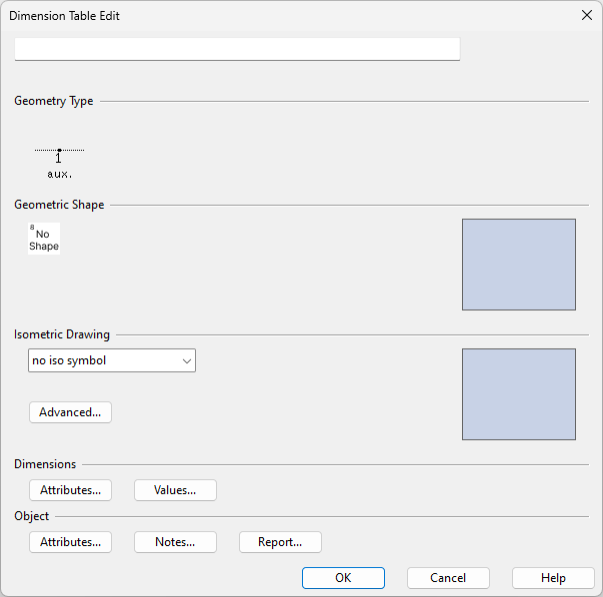Click the Isometric Drawing preview box
Viewport: 603px width, 597px height.
[x=518, y=394]
